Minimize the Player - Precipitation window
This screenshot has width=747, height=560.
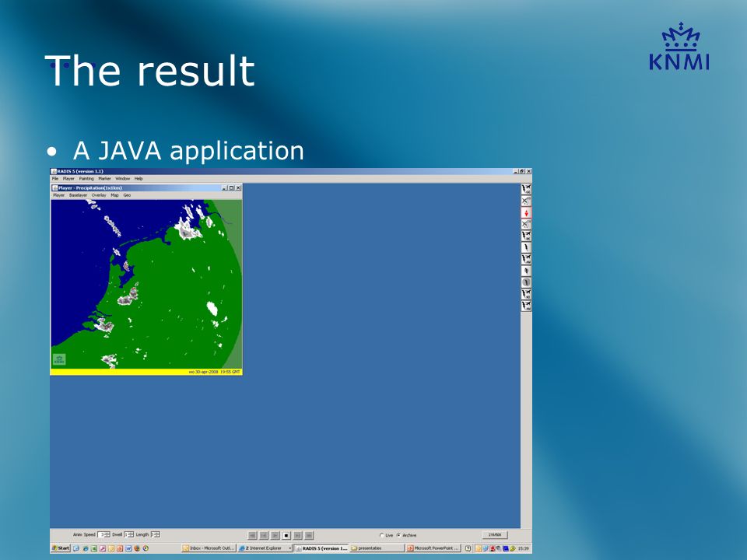point(225,187)
